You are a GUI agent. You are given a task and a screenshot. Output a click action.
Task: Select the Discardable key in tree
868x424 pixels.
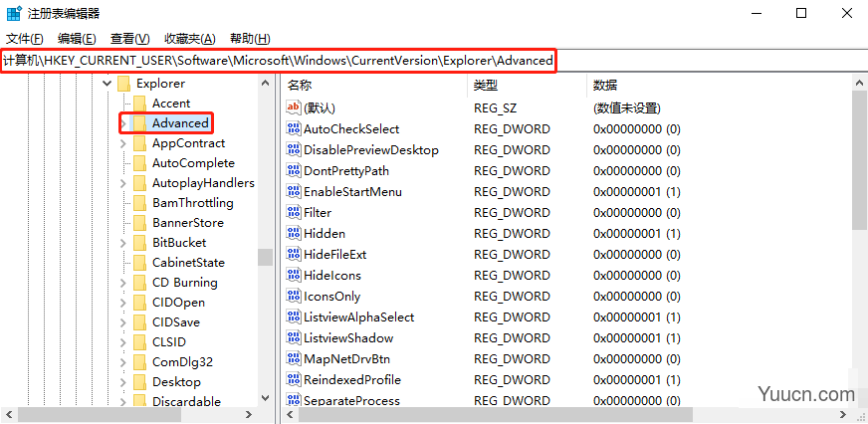click(x=186, y=402)
